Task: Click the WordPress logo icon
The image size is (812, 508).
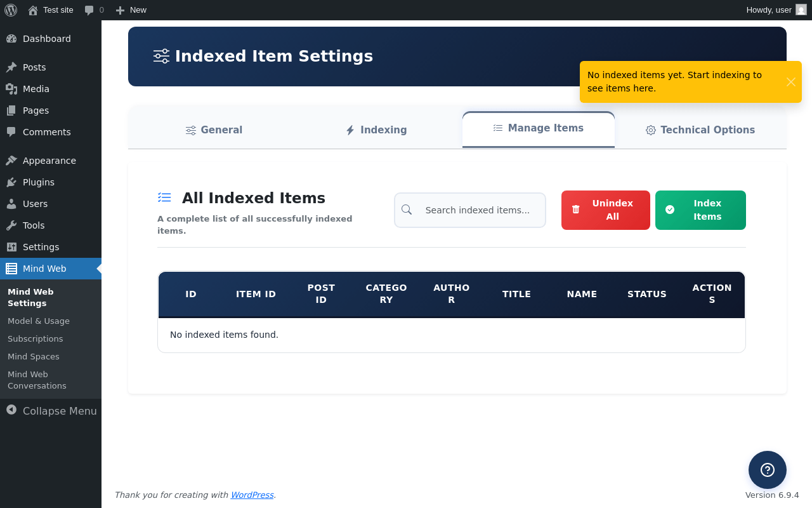Action: 11,10
